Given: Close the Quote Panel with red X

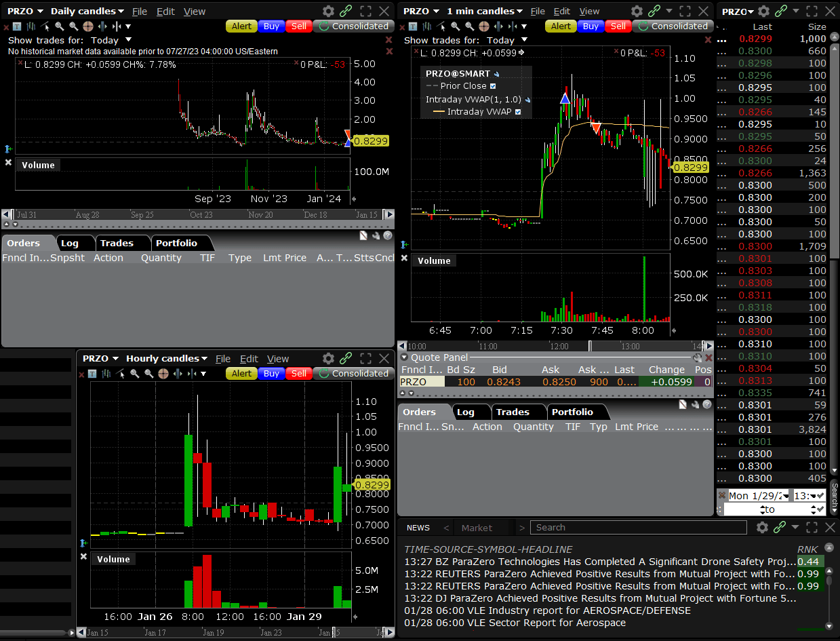Looking at the screenshot, I should point(708,357).
